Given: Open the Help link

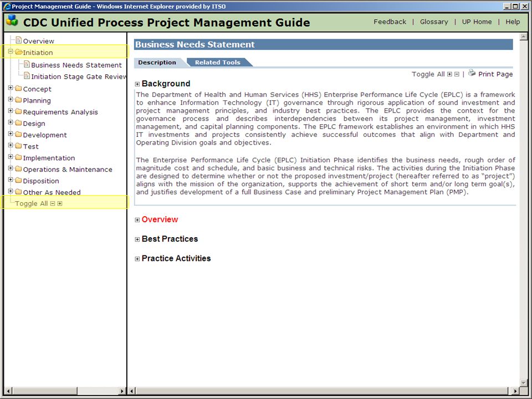Looking at the screenshot, I should point(513,22).
